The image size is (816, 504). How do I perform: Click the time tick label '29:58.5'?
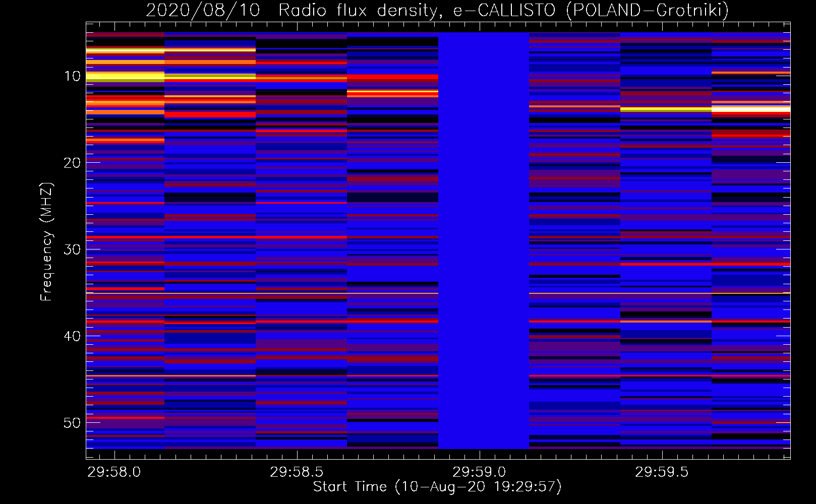pos(297,472)
